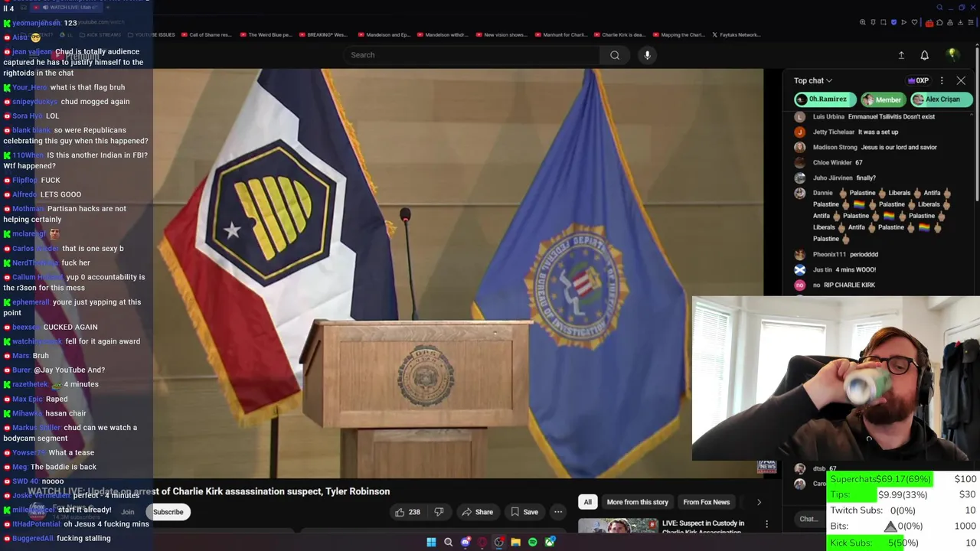
Task: Toggle the blue shield ad blocker
Action: (893, 22)
